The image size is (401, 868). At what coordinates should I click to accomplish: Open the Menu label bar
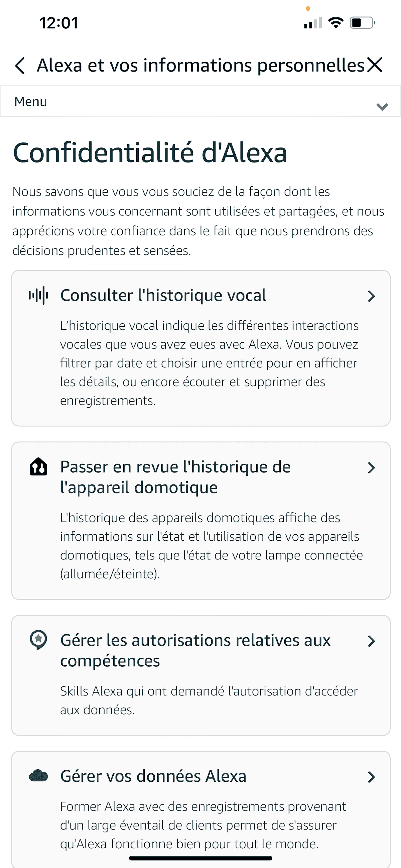(31, 102)
